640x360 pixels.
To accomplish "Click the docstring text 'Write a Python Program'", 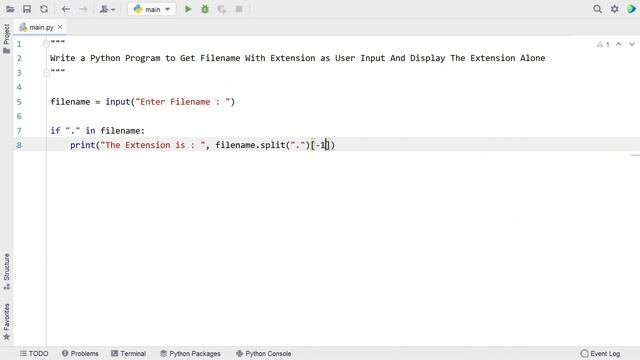I will pos(105,58).
